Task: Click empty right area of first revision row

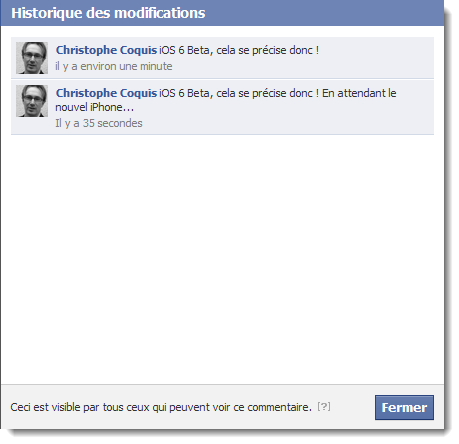Action: [x=375, y=58]
